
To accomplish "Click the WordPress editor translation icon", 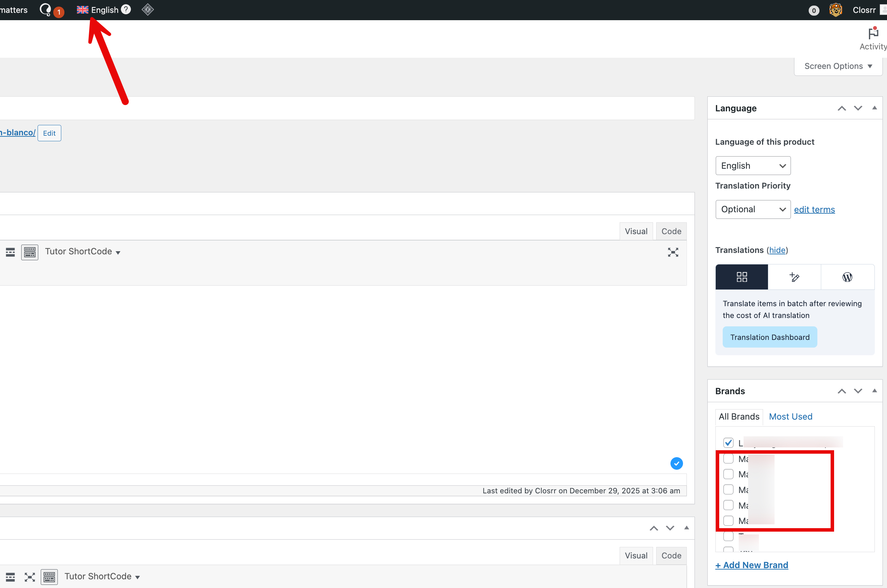I will pyautogui.click(x=847, y=277).
